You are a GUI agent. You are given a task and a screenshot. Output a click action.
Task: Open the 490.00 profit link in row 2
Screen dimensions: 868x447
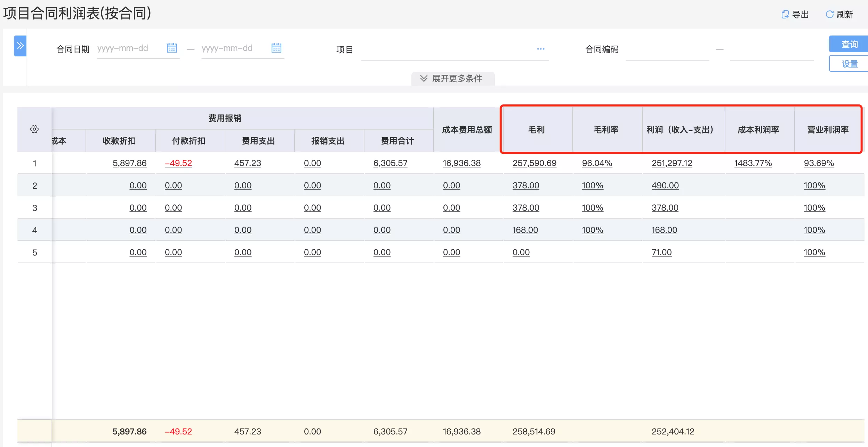pyautogui.click(x=665, y=185)
